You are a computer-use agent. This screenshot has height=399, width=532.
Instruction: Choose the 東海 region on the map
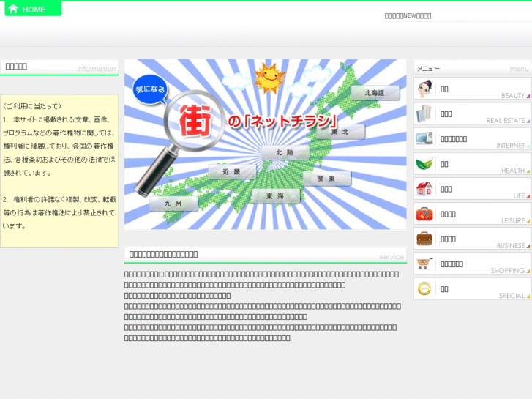point(275,196)
